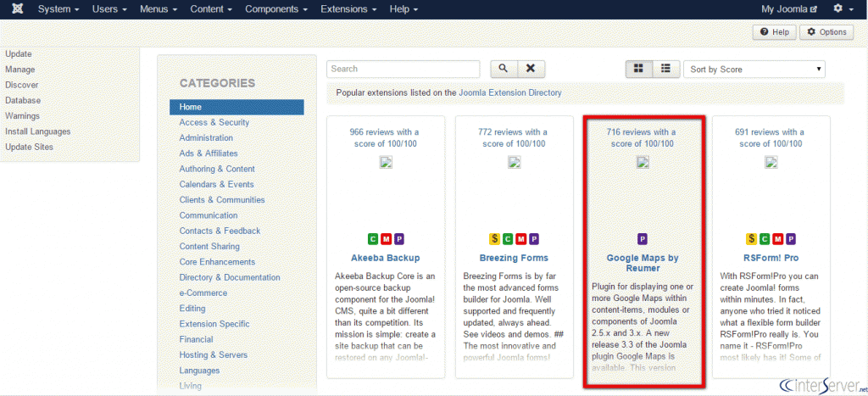Expand the Extensions menu
868x396 pixels.
[x=348, y=8]
